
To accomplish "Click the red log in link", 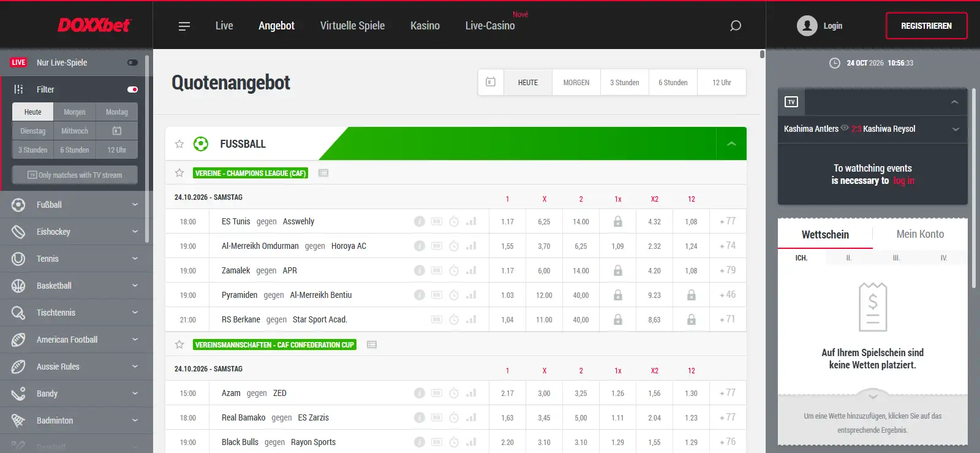I will point(903,181).
